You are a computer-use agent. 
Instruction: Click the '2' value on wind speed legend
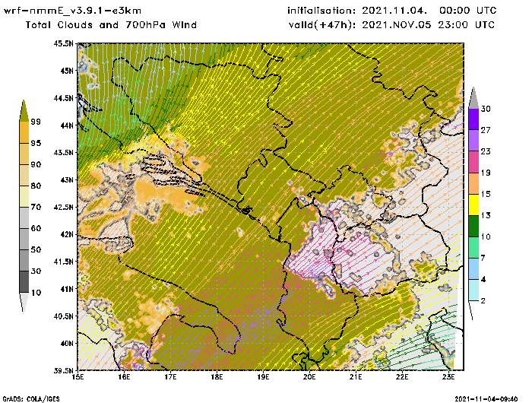click(x=483, y=301)
